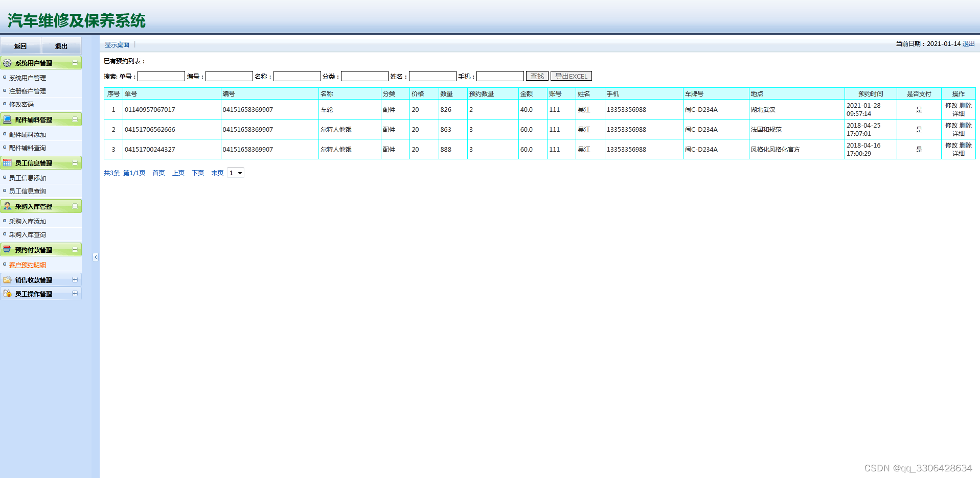Go to 首页 first page

pyautogui.click(x=159, y=173)
